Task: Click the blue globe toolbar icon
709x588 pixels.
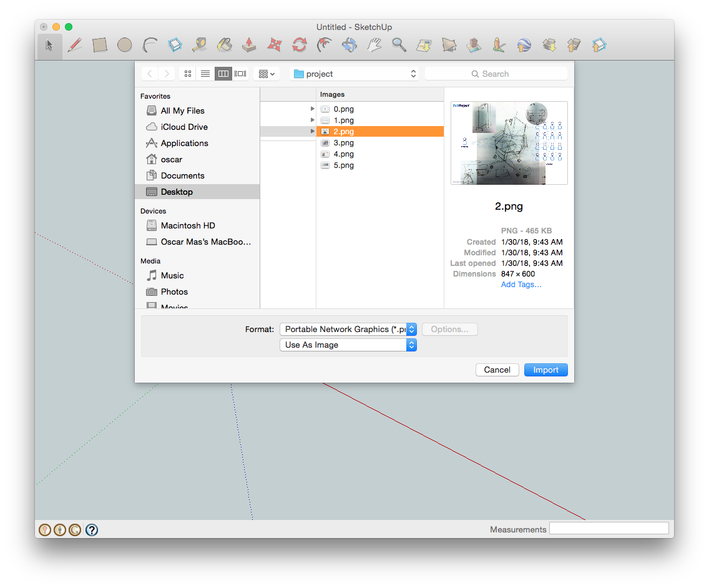Action: coord(524,45)
